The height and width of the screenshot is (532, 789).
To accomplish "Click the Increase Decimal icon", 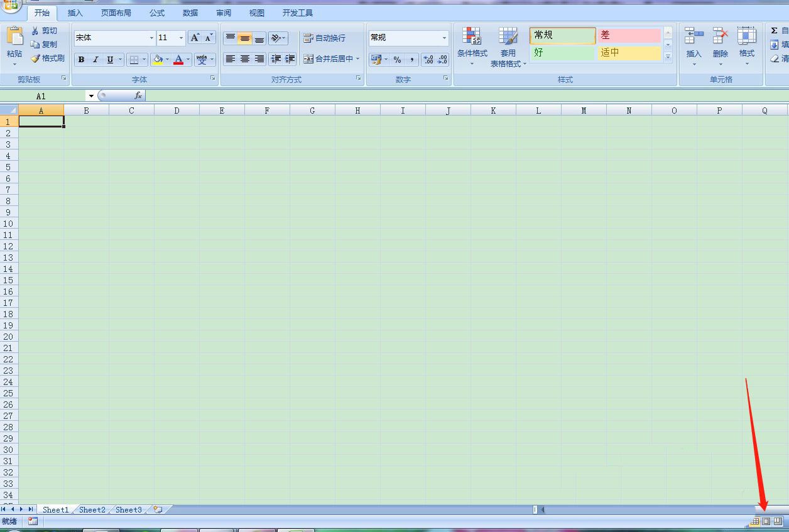I will 428,60.
